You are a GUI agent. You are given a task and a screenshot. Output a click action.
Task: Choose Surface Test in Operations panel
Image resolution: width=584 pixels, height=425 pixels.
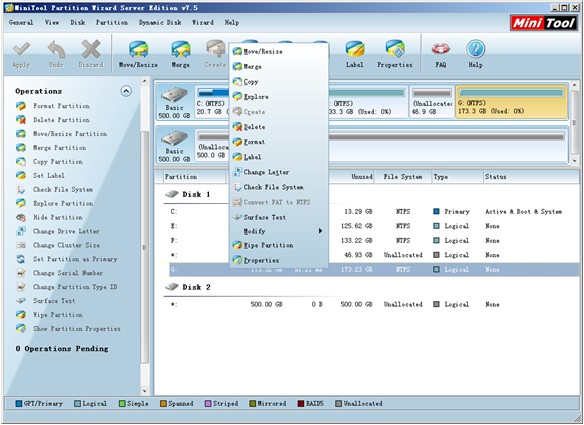[45, 301]
